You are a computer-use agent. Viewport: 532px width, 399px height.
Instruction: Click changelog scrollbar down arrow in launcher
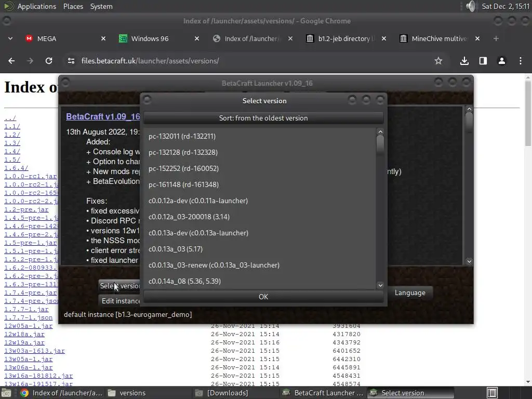469,261
